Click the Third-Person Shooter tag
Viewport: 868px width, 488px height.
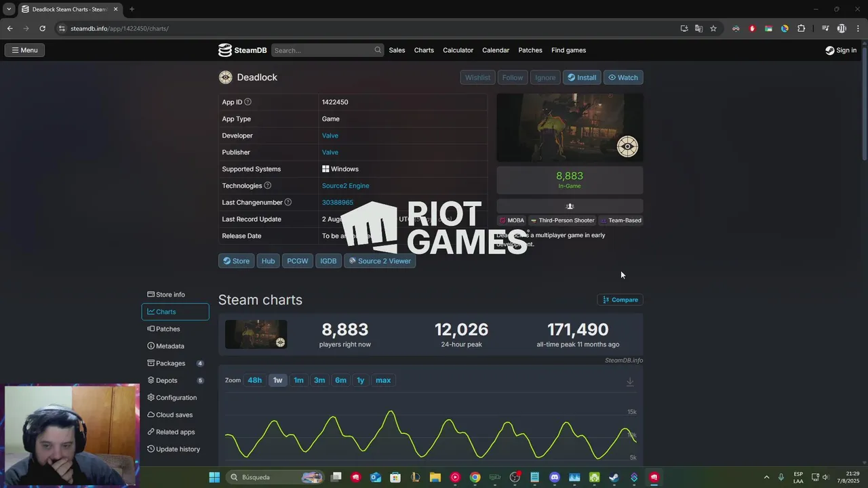pos(562,220)
